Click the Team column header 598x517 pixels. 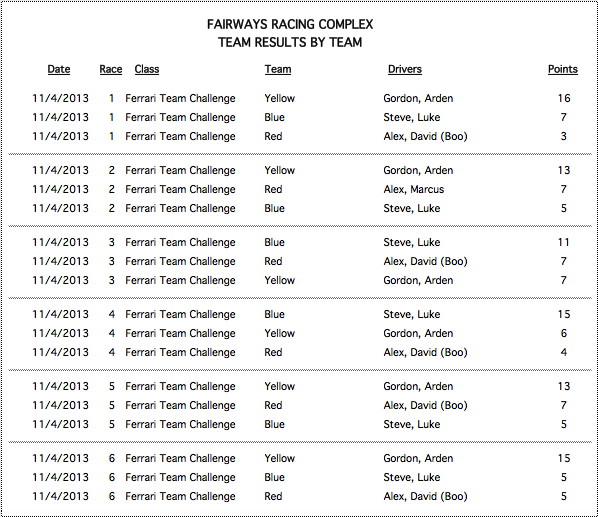(278, 69)
